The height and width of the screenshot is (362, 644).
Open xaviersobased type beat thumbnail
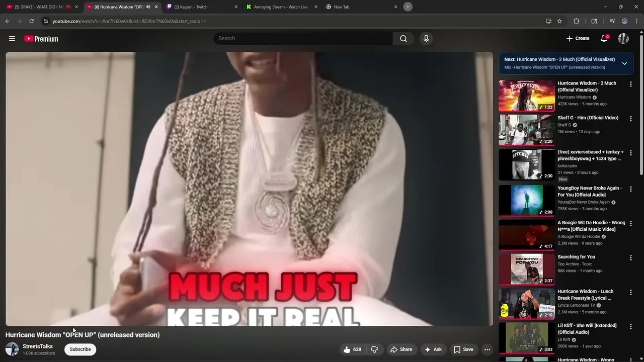pos(527,164)
